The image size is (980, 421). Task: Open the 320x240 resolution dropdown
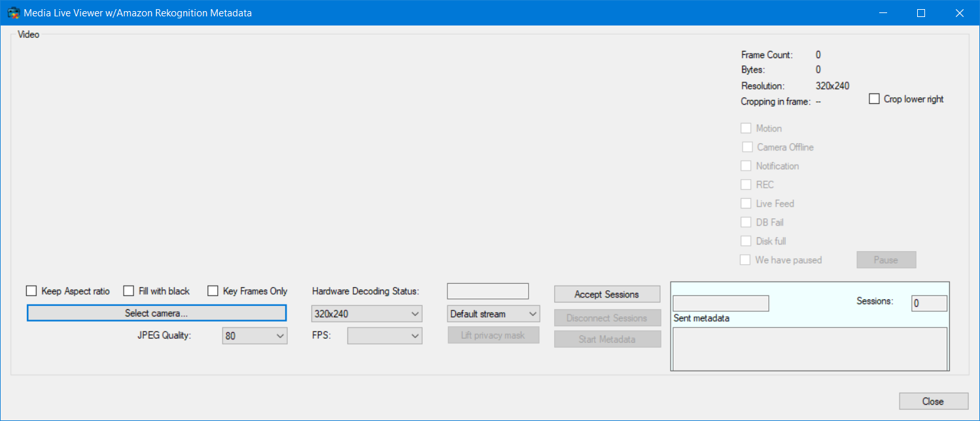pos(366,314)
